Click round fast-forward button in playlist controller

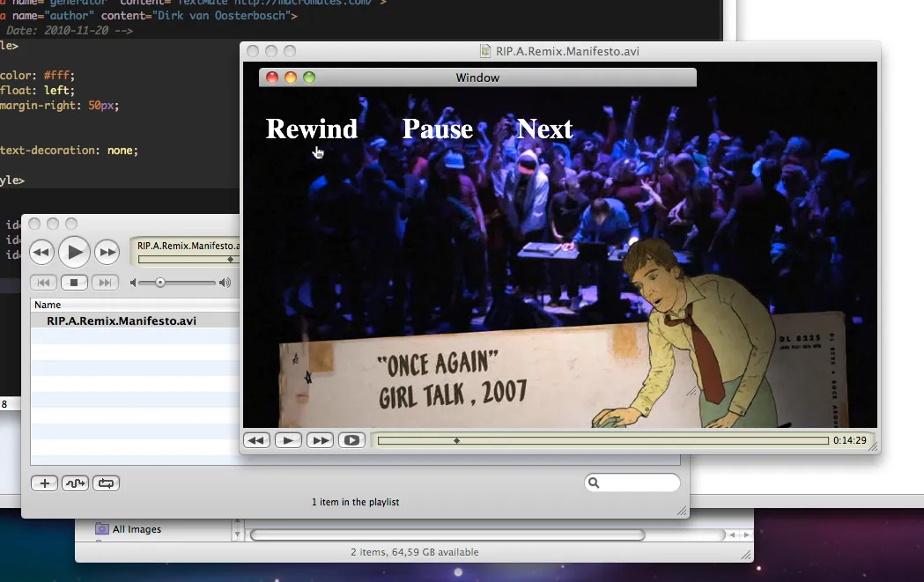tap(107, 252)
